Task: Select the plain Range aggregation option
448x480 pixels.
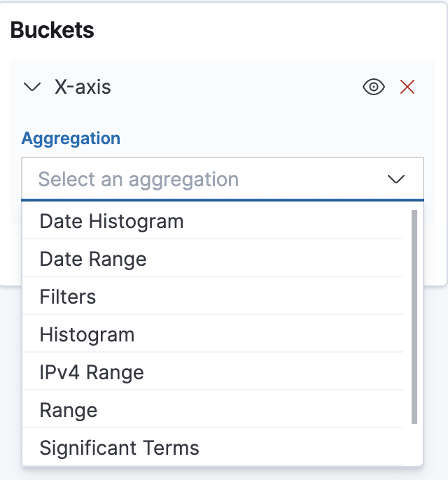Action: coord(213,410)
